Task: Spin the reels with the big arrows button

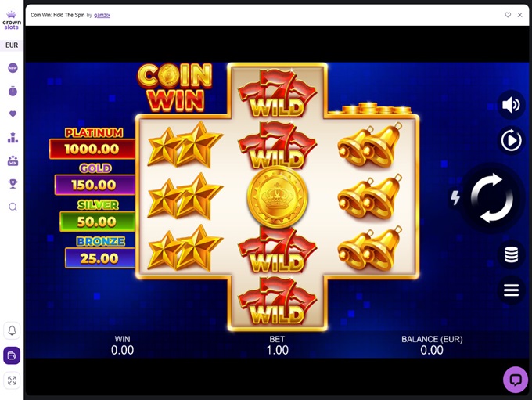Action: (x=493, y=198)
